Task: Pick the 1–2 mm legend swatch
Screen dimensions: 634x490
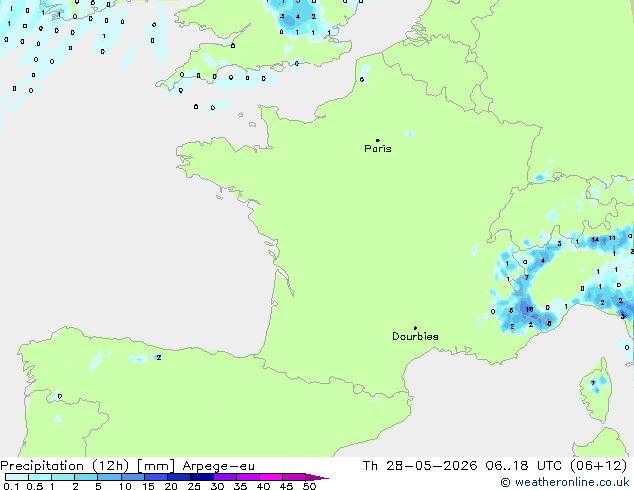Action: click(63, 477)
